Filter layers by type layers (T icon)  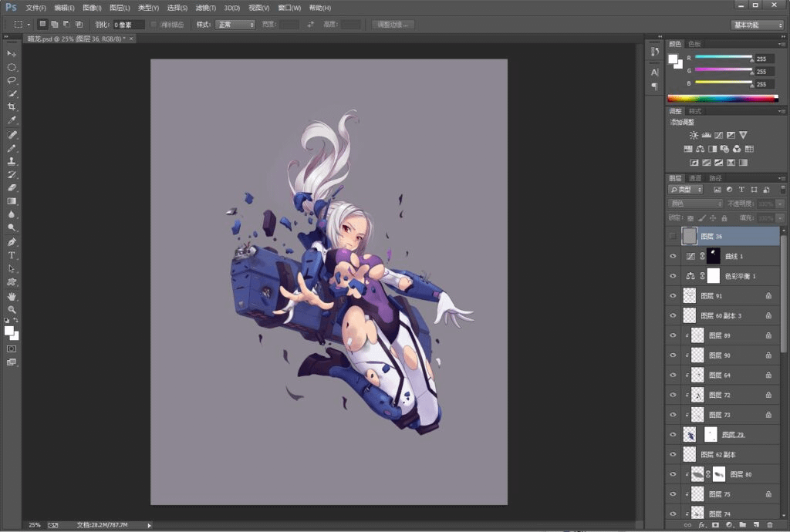coord(741,190)
